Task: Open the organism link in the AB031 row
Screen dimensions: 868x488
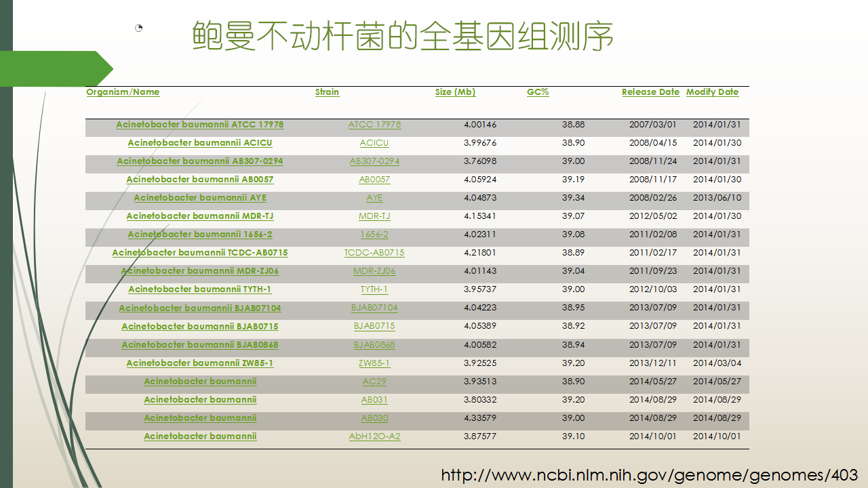Action: [200, 400]
